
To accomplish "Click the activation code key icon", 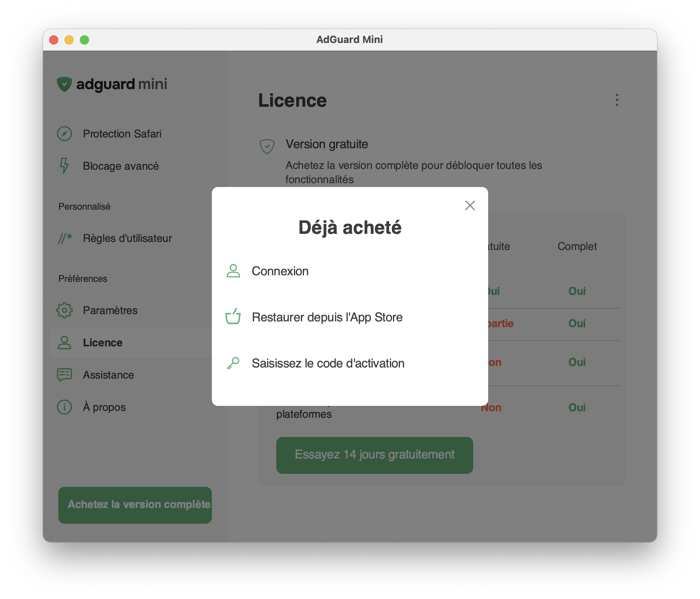I will (233, 363).
